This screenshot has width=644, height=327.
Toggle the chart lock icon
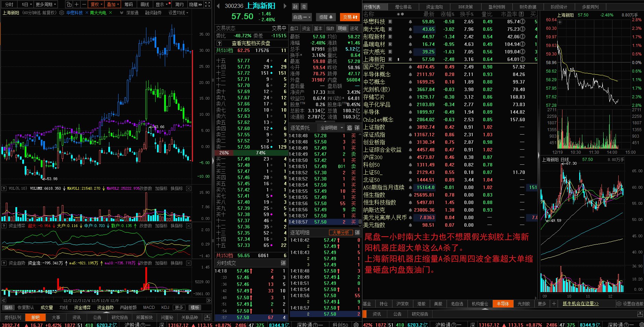point(69,4)
